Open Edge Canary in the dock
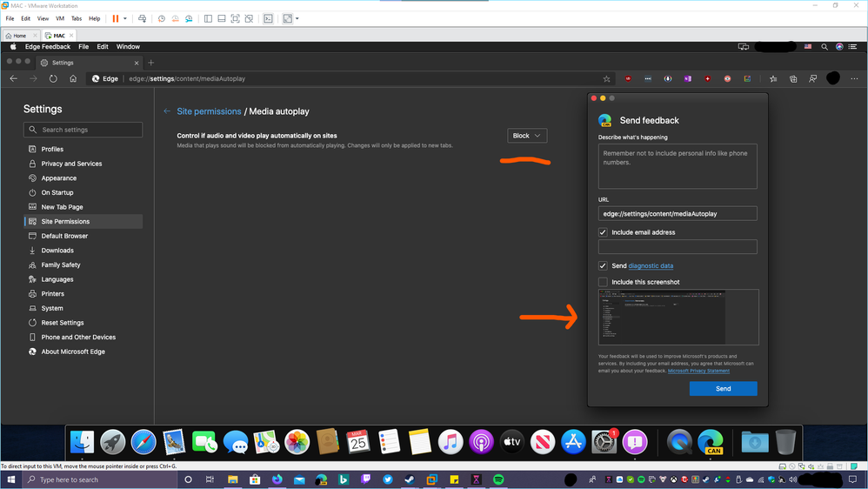 tap(711, 442)
